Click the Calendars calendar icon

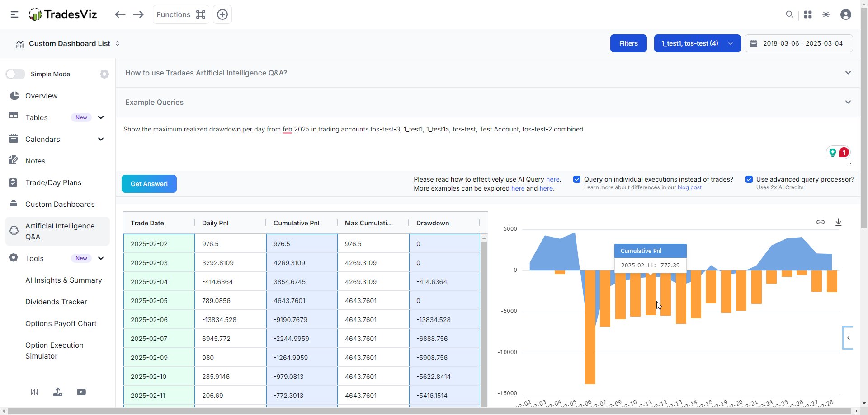[x=14, y=139]
